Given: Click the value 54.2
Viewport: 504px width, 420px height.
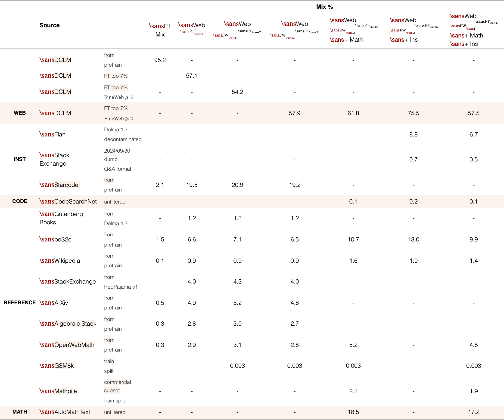Looking at the screenshot, I should pyautogui.click(x=237, y=92).
